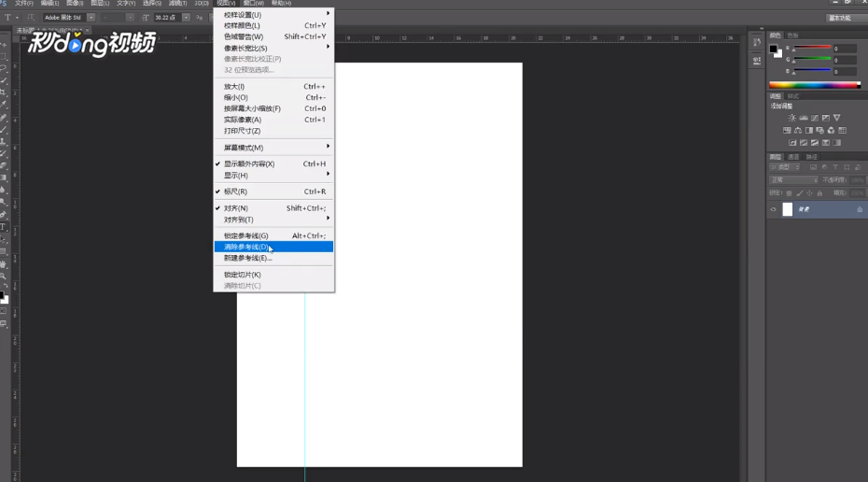The height and width of the screenshot is (482, 868).
Task: Open the History collapsed panel icon
Action: point(757,43)
